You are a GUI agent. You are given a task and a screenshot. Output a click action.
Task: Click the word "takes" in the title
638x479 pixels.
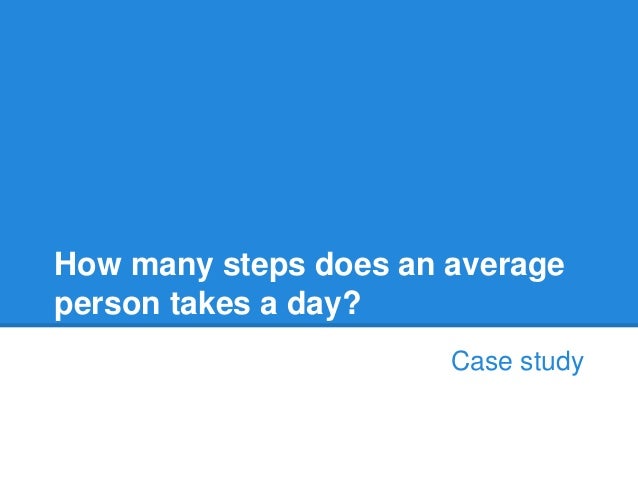coord(210,303)
